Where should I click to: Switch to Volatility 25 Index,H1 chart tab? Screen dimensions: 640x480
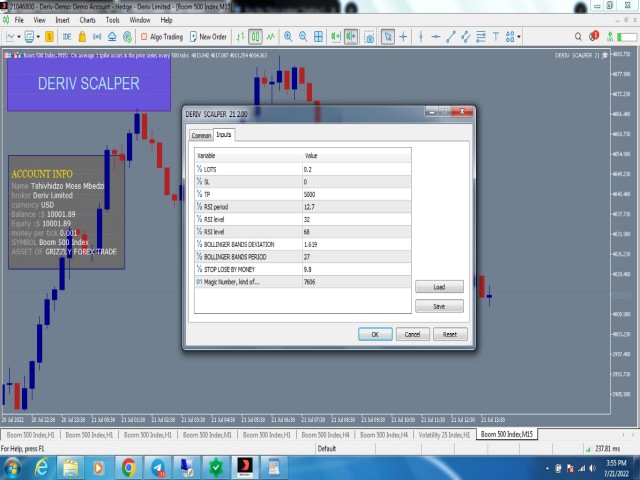click(444, 435)
